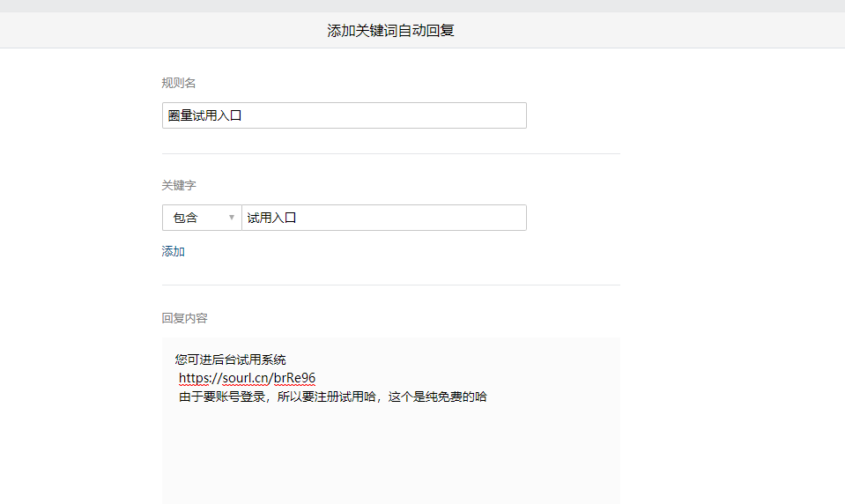Click the word 包含 in the match selector

click(186, 218)
